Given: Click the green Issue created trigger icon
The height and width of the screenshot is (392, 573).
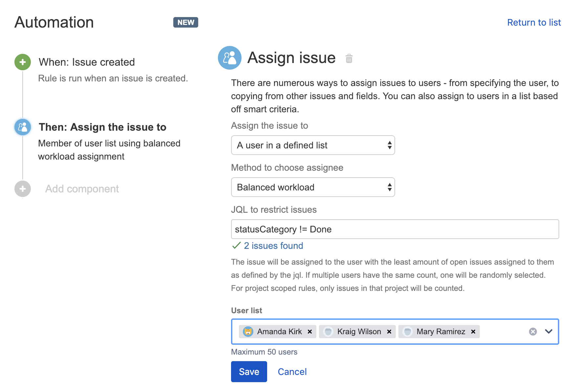Looking at the screenshot, I should 23,62.
